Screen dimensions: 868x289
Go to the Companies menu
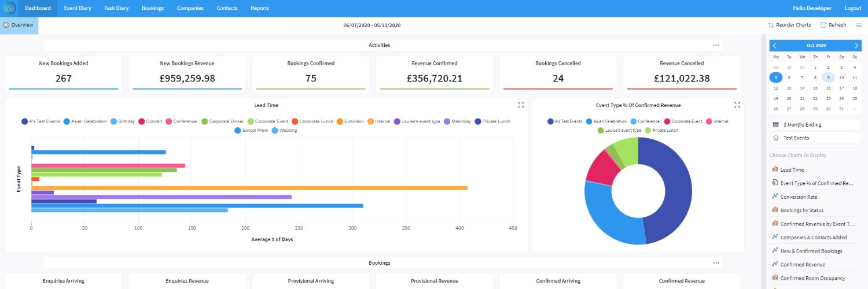pos(190,8)
